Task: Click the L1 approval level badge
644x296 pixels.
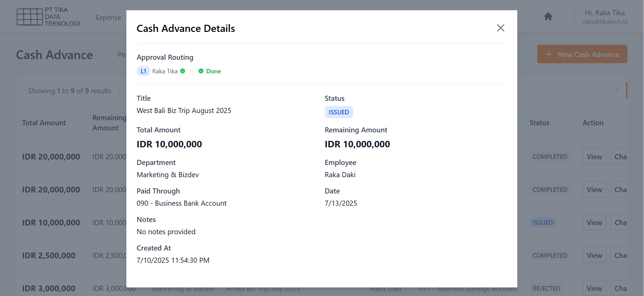Action: tap(143, 71)
